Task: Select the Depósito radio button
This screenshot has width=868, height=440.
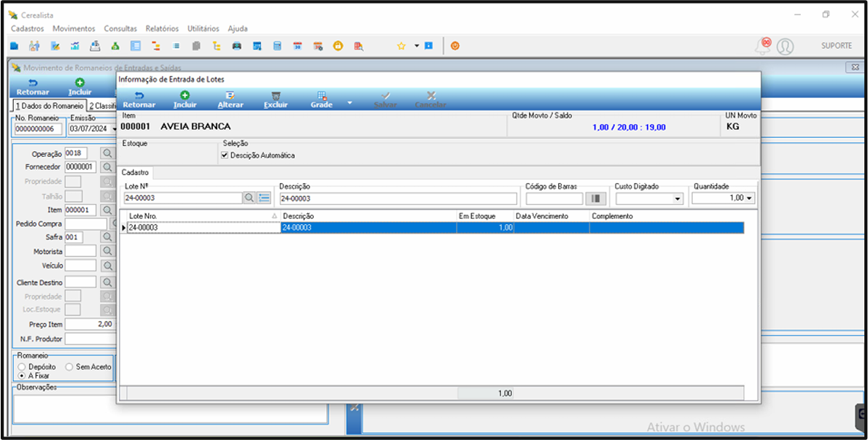Action: click(x=22, y=367)
